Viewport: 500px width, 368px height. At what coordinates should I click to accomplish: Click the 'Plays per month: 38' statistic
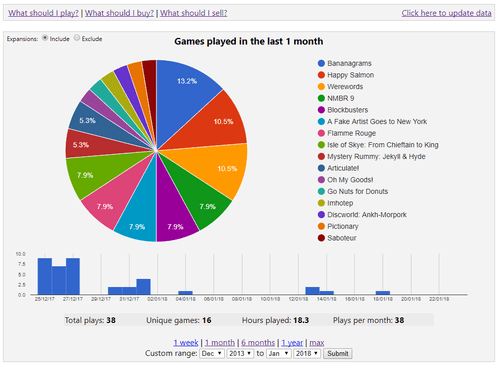[x=368, y=320]
